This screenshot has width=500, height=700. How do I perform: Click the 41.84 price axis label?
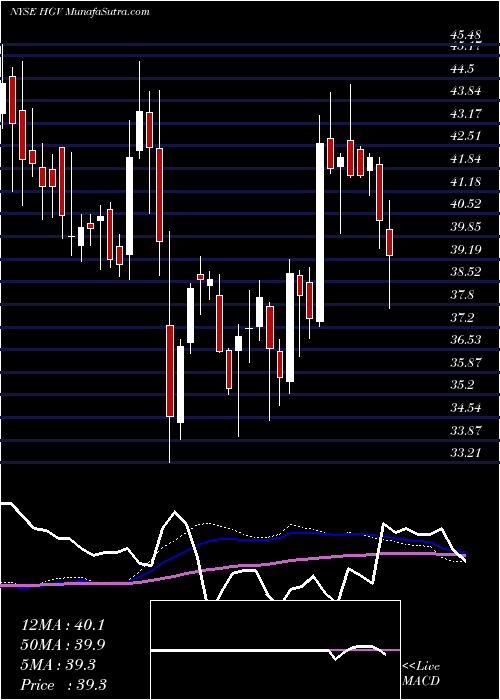tap(466, 159)
